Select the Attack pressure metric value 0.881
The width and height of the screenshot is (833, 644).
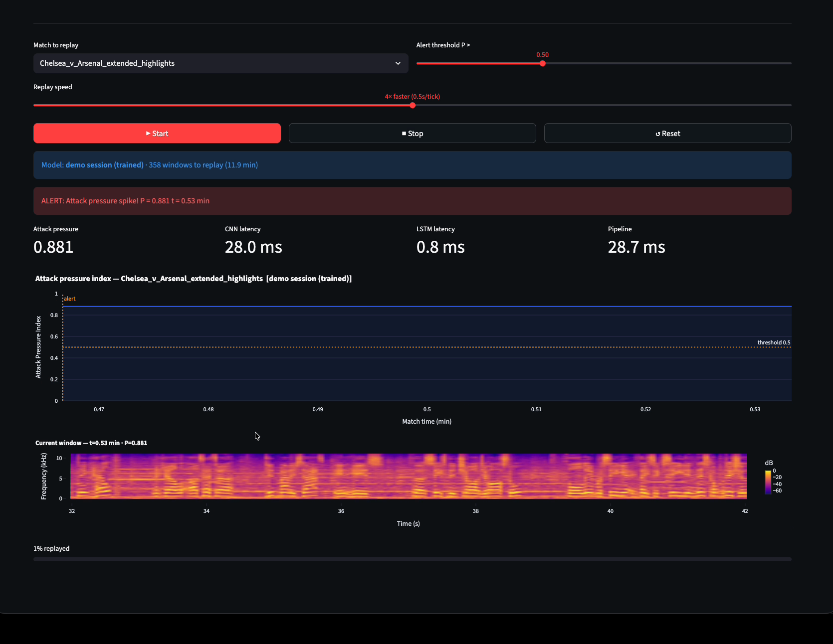[x=53, y=247]
